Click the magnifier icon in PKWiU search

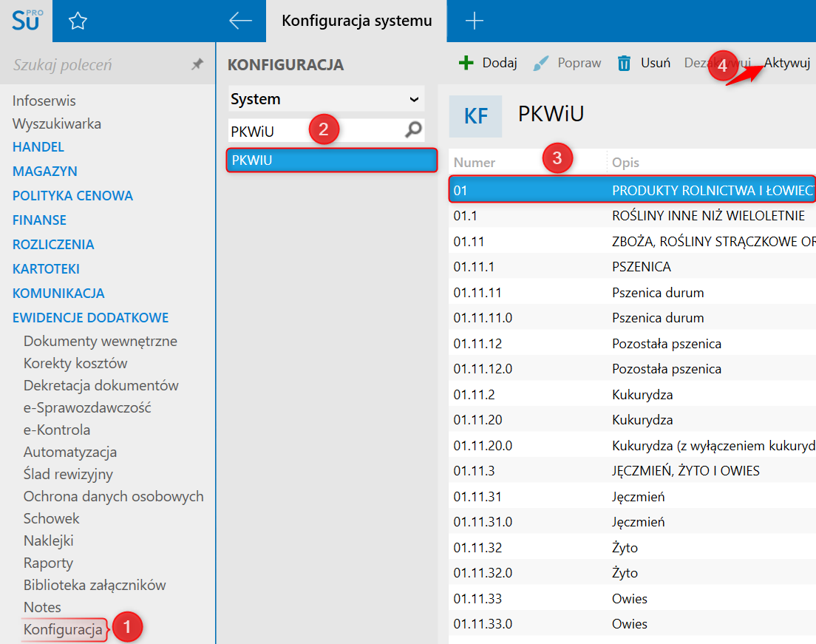pyautogui.click(x=413, y=129)
